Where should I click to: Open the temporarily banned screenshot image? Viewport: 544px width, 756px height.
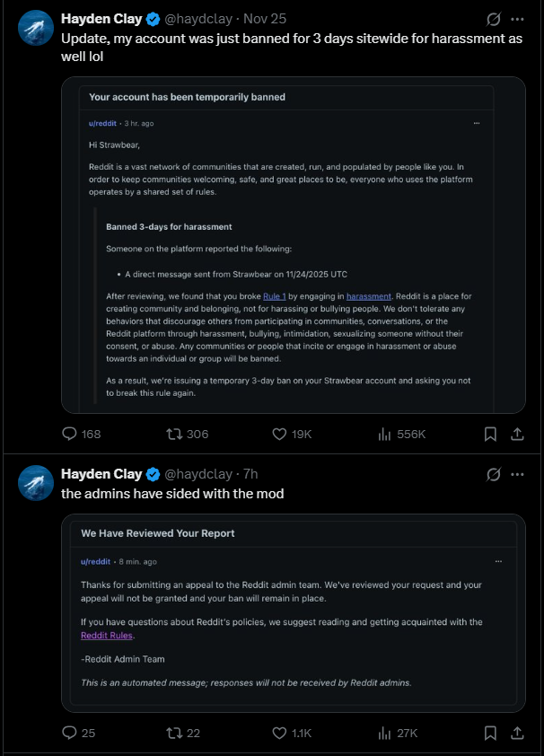[293, 245]
